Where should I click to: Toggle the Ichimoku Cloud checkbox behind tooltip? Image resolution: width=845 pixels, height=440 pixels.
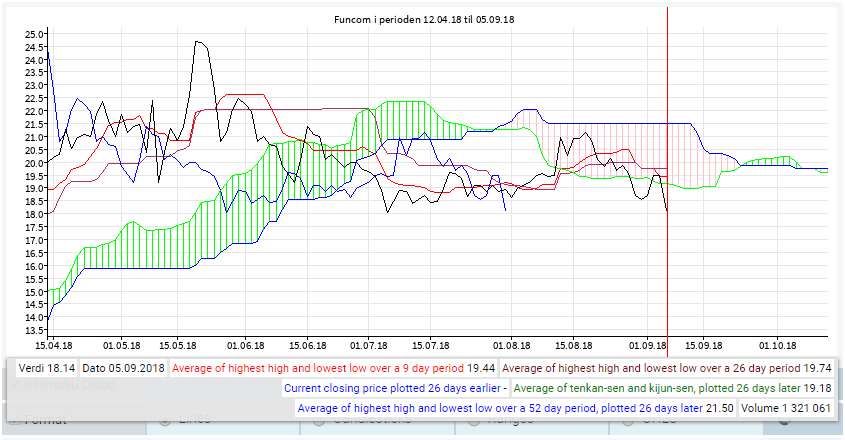pos(15,384)
